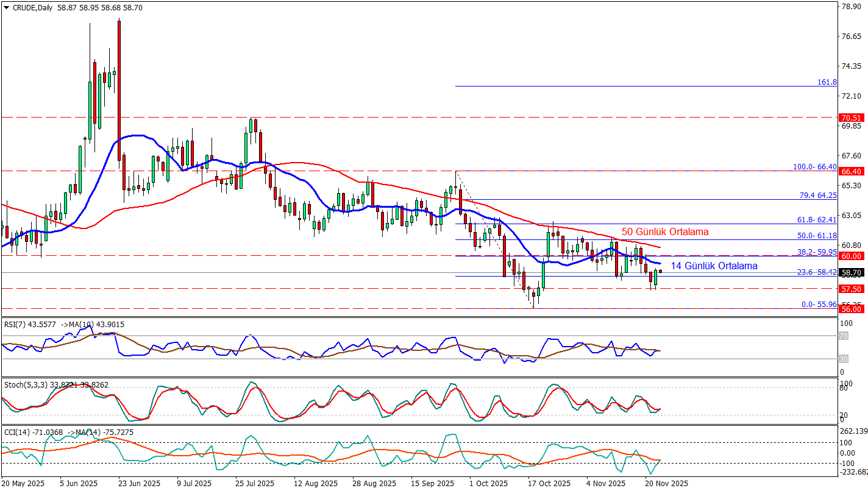Click the 23 Jun 2025 date marker
This screenshot has width=868, height=491.
[x=138, y=484]
